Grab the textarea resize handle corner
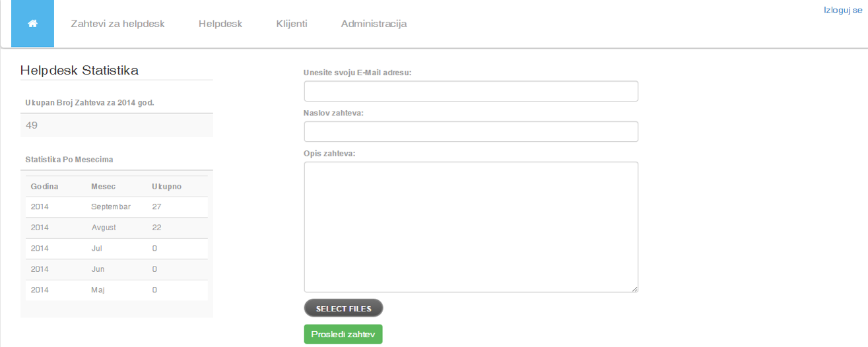 coord(635,289)
